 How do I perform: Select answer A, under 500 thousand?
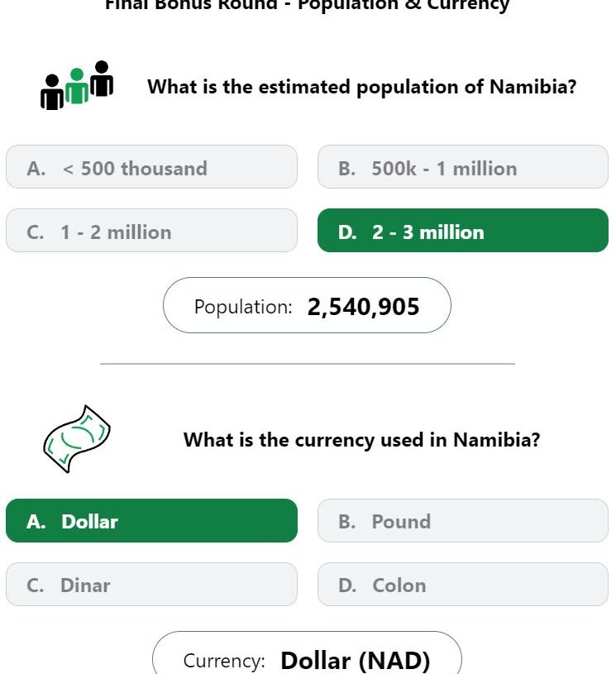(151, 168)
